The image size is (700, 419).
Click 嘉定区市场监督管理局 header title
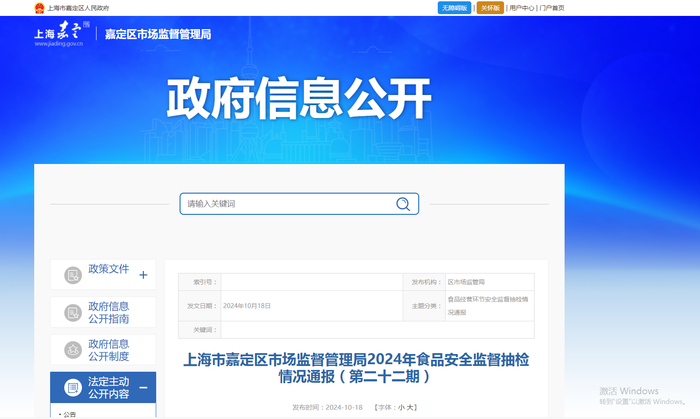[x=158, y=34]
